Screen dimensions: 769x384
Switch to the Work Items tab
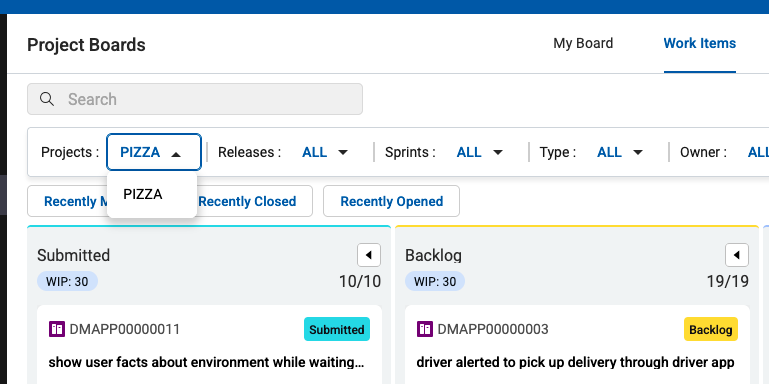pyautogui.click(x=700, y=44)
